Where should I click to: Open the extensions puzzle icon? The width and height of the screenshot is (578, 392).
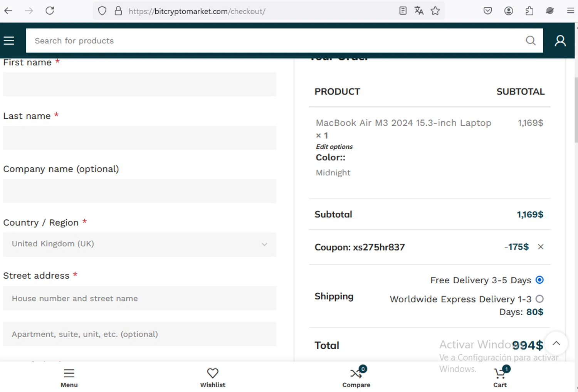[x=529, y=11]
